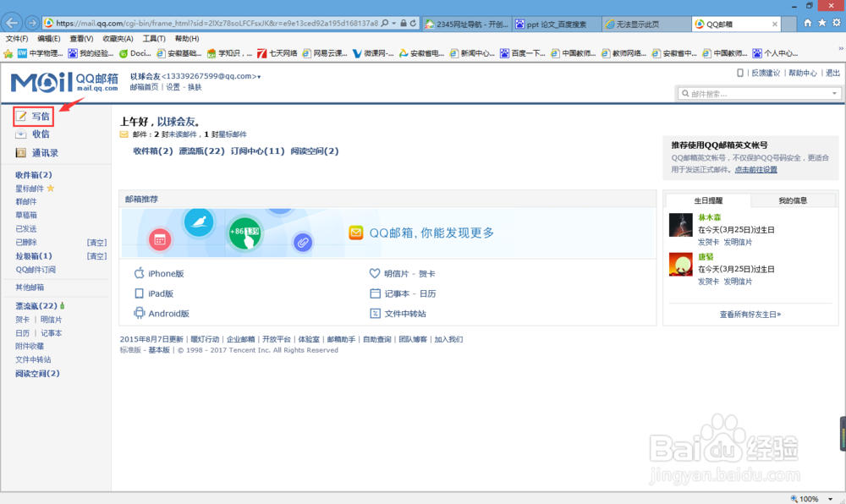
Task: Click the yellow QQ邮箱 envelope banner icon
Action: 355,233
